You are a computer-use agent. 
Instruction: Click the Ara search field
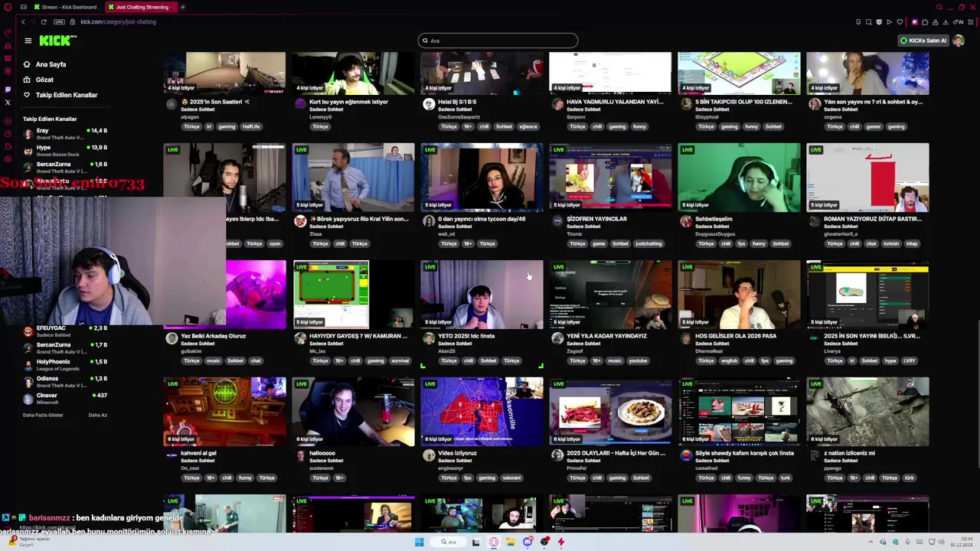[498, 41]
